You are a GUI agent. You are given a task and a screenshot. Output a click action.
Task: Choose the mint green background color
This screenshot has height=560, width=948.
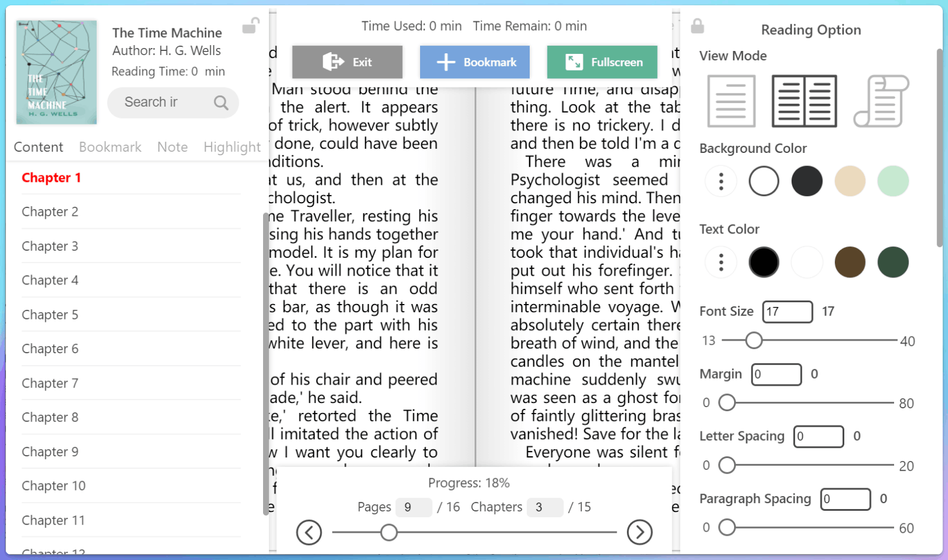pyautogui.click(x=892, y=181)
